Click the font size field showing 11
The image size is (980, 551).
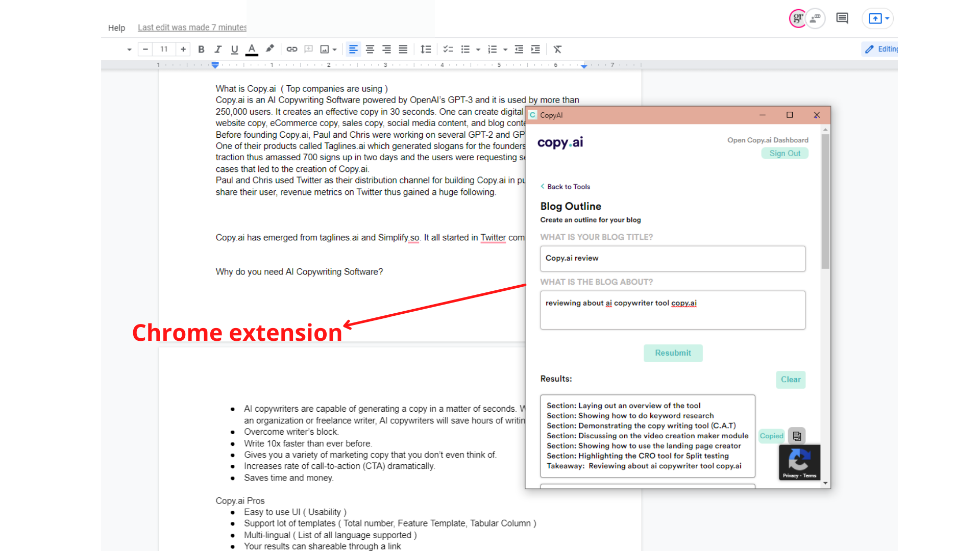[164, 49]
